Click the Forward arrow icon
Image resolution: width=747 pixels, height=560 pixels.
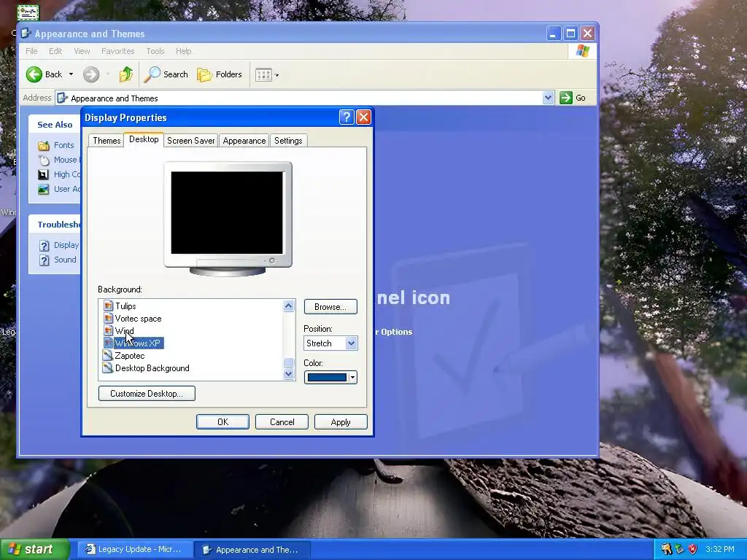(91, 74)
